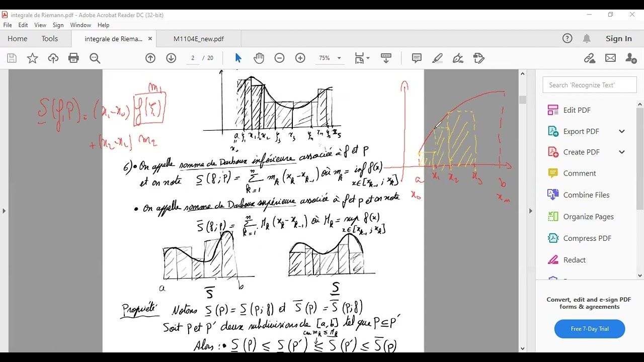The height and width of the screenshot is (362, 644).
Task: Click document scrollbar down arrow
Action: coord(522,348)
